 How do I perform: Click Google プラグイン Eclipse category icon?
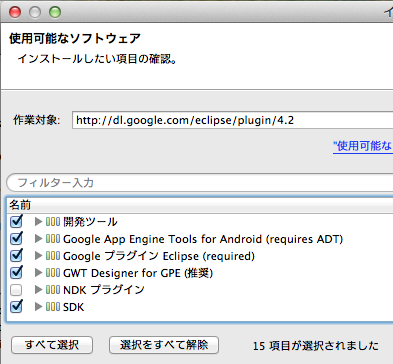click(x=53, y=256)
